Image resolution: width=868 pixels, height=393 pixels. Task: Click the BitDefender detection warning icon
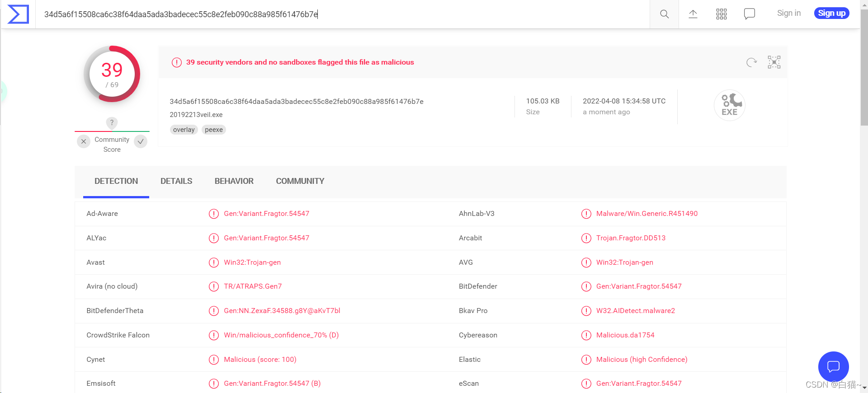pyautogui.click(x=586, y=286)
